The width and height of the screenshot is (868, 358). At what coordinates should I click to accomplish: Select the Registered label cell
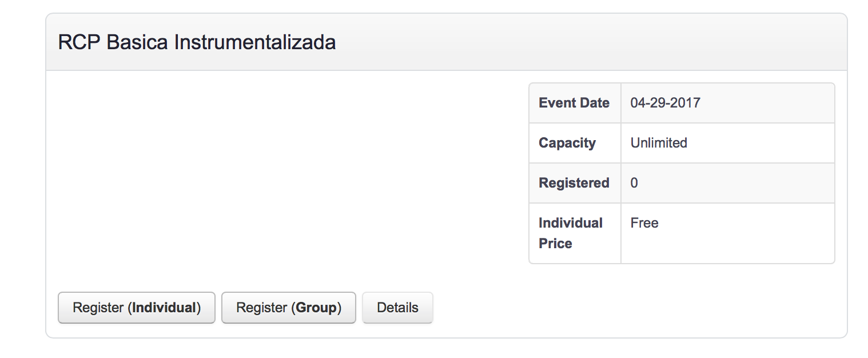pyautogui.click(x=574, y=183)
